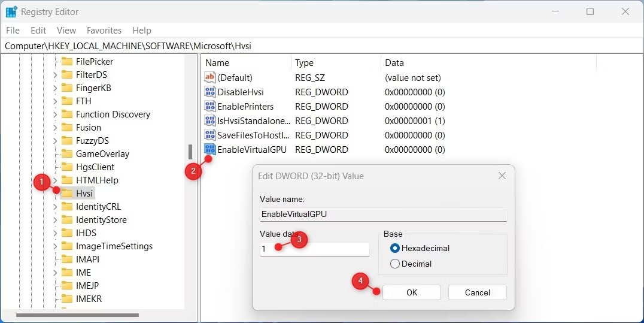Expand the FingerKB key
Image resolution: width=644 pixels, height=323 pixels.
coord(55,88)
